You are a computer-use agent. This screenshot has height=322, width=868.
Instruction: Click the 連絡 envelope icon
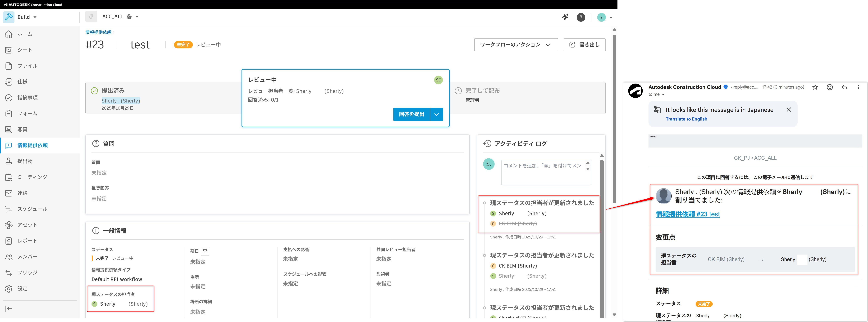pos(9,193)
